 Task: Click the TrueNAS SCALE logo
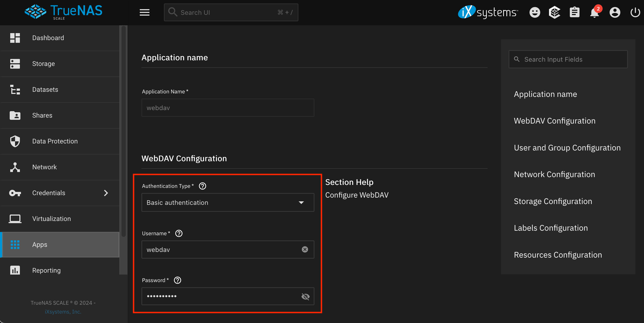tap(63, 12)
